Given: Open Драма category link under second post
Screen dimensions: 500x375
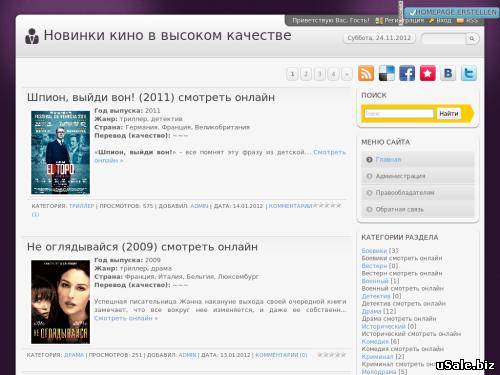Looking at the screenshot, I should (x=74, y=355).
